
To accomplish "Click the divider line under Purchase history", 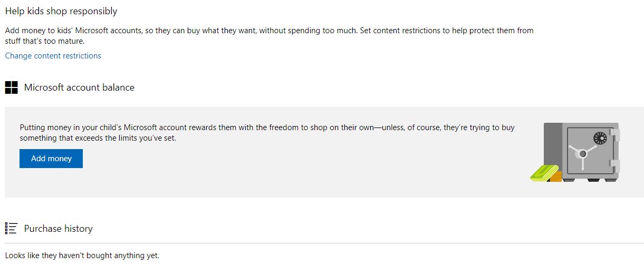I will click(324, 243).
